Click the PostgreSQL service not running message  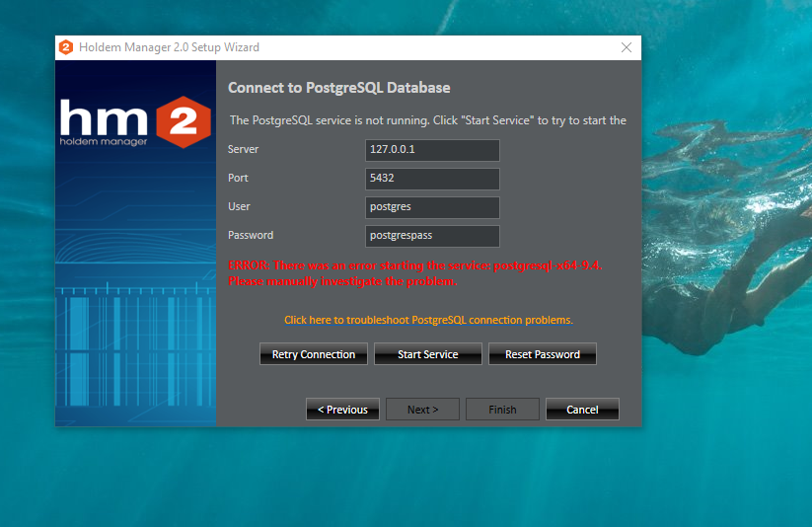(428, 120)
